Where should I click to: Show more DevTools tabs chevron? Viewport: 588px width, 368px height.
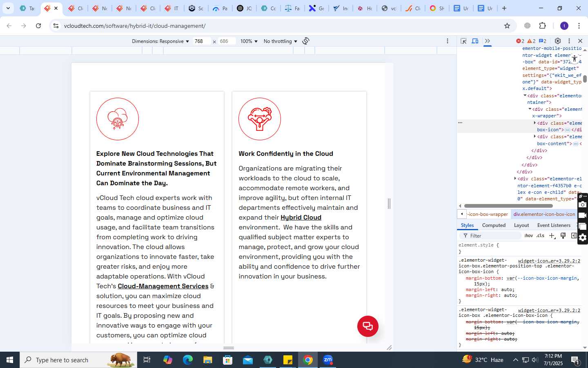[x=488, y=41]
